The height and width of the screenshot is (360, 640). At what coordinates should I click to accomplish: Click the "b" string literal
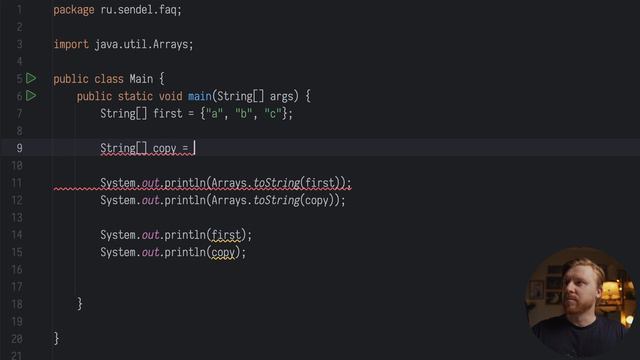click(x=244, y=113)
